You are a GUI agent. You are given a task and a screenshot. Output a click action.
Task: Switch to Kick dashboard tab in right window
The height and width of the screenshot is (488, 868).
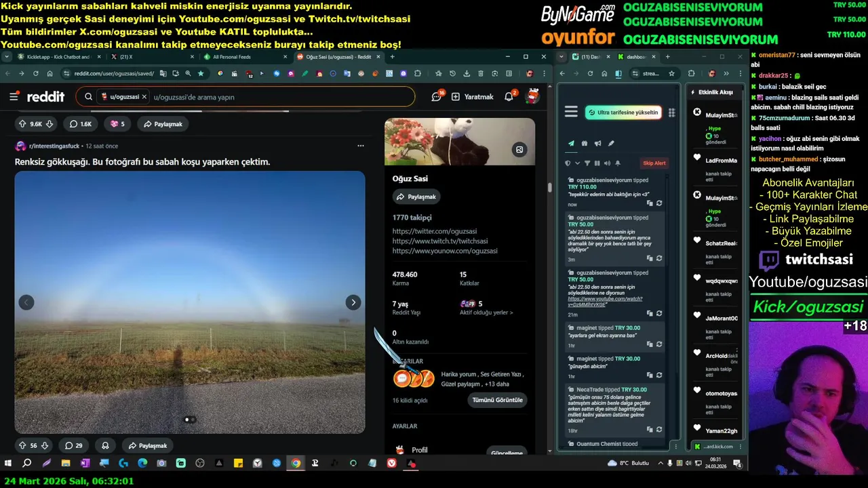click(637, 57)
